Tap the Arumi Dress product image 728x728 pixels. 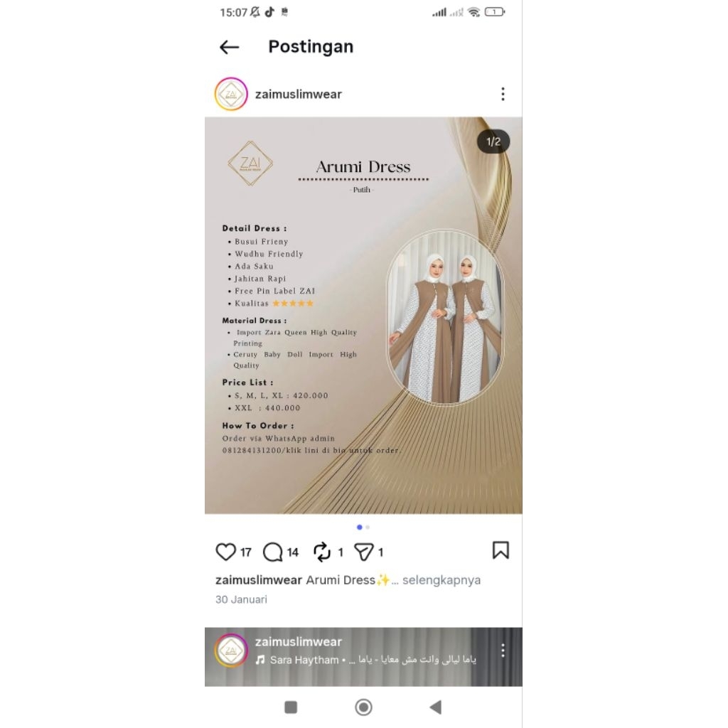click(x=363, y=315)
